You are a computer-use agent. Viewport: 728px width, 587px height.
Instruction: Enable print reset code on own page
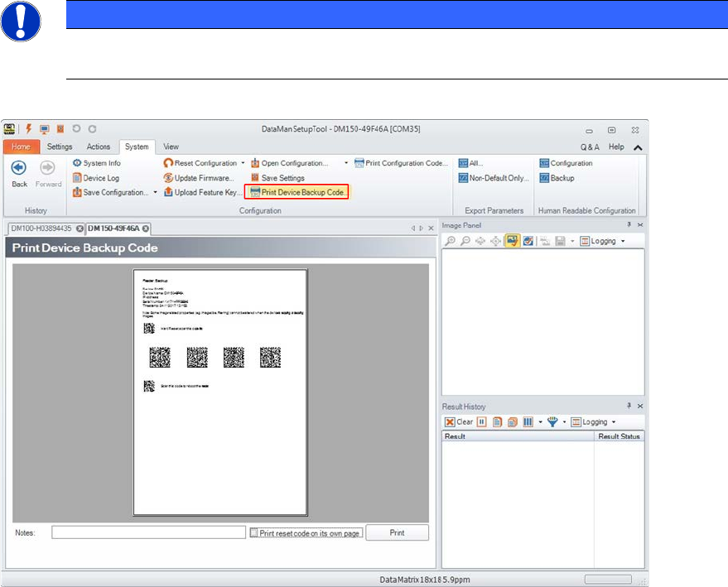tap(254, 533)
